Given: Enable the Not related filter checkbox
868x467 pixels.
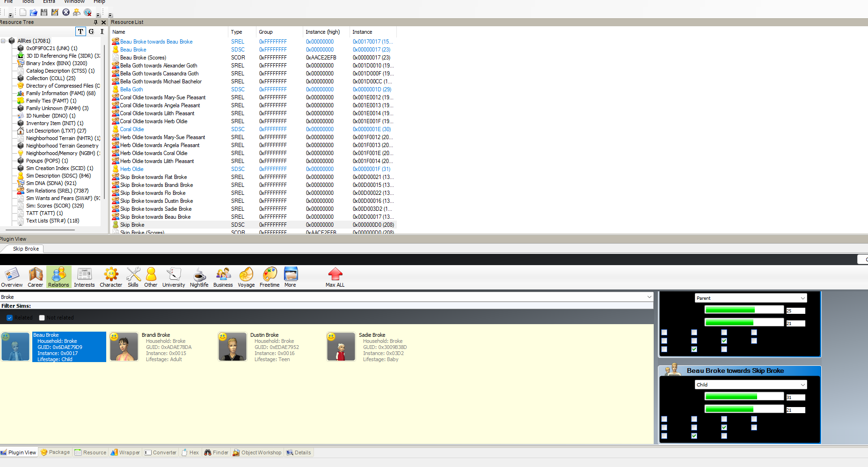Looking at the screenshot, I should [x=42, y=318].
